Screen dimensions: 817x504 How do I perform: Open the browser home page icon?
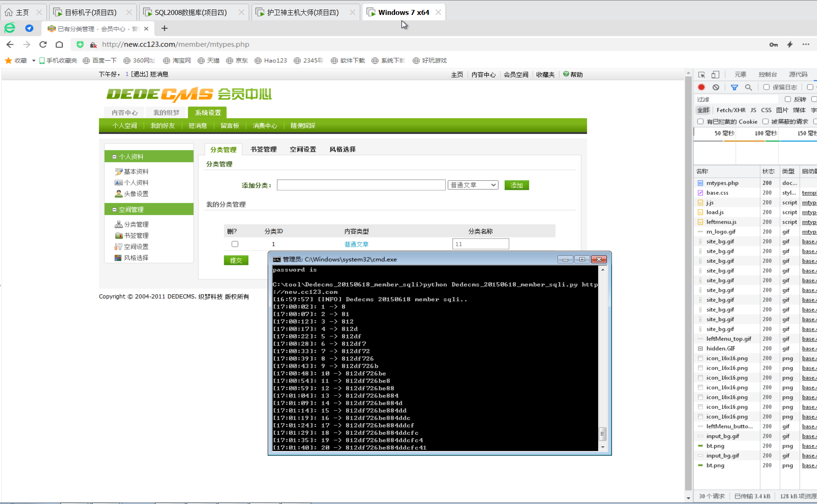(59, 44)
